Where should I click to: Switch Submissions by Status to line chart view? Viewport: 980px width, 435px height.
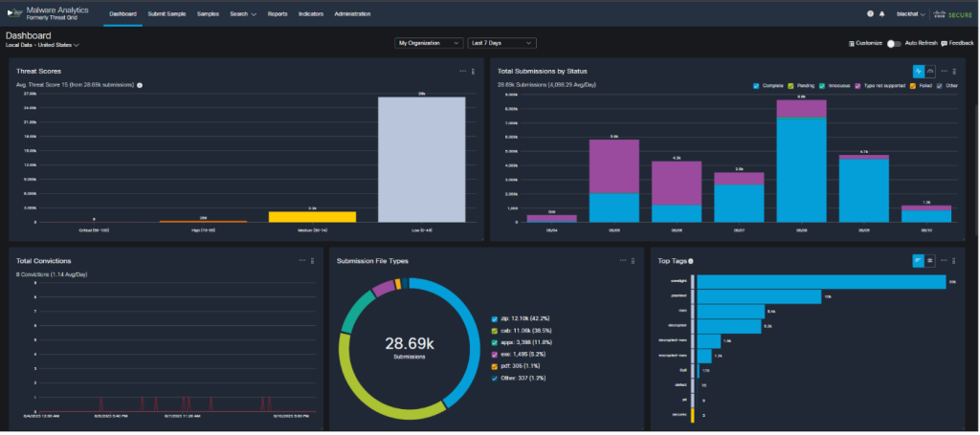918,71
